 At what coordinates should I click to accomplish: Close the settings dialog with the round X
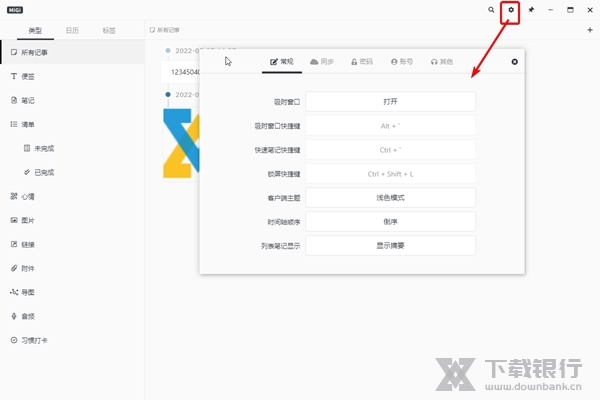point(514,62)
